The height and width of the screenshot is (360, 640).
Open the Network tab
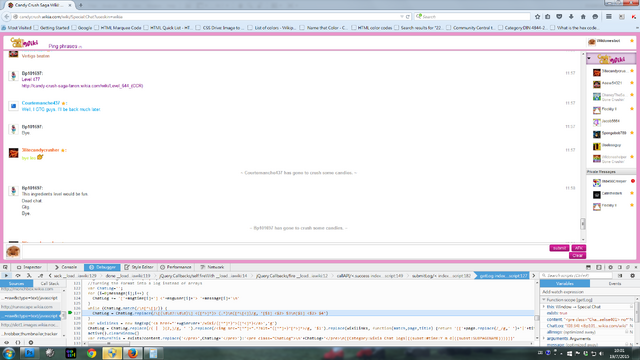tap(212, 267)
